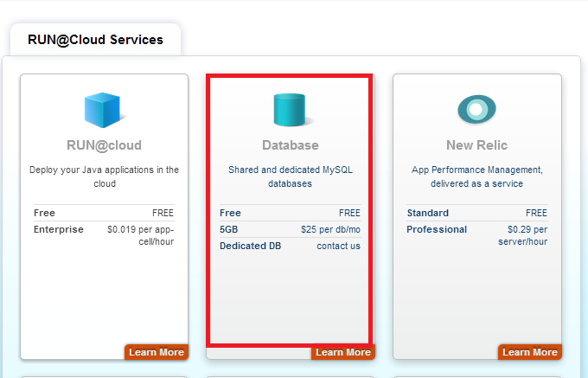Screen dimensions: 588x378
Task: Click the RUN@cloud card heading
Action: click(105, 145)
